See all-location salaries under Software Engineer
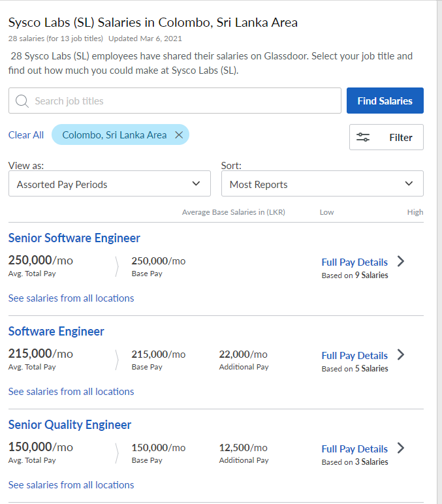 pyautogui.click(x=71, y=392)
